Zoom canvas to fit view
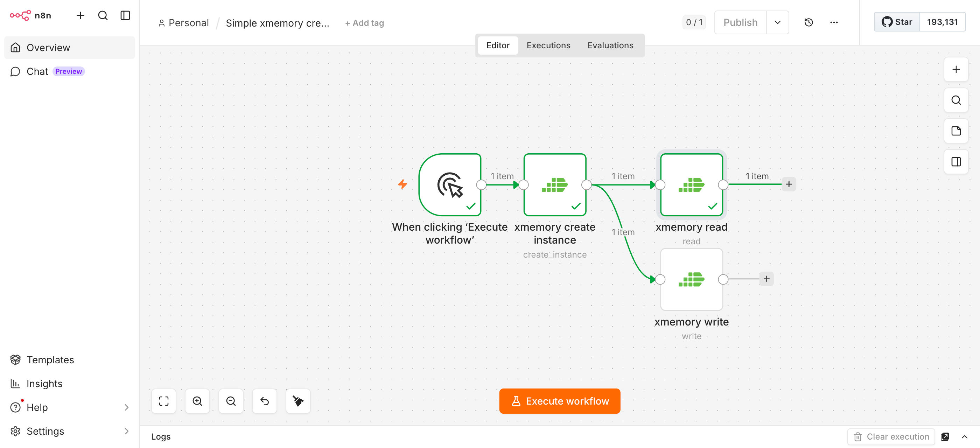The width and height of the screenshot is (980, 448). click(x=163, y=401)
